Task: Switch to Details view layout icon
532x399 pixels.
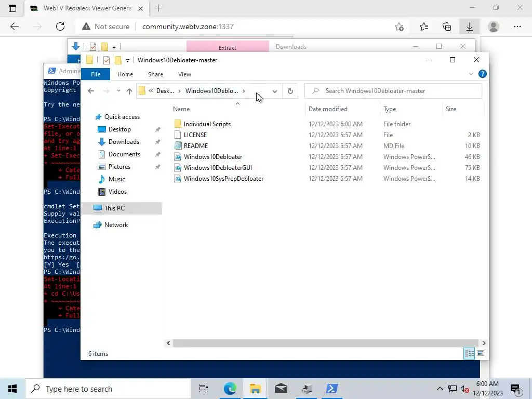Action: click(x=469, y=353)
